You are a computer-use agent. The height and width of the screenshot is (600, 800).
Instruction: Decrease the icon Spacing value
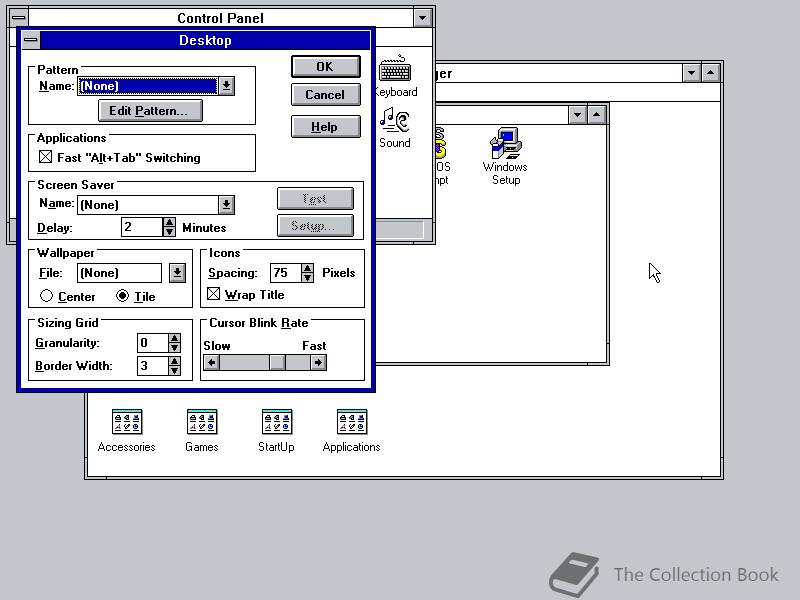307,278
